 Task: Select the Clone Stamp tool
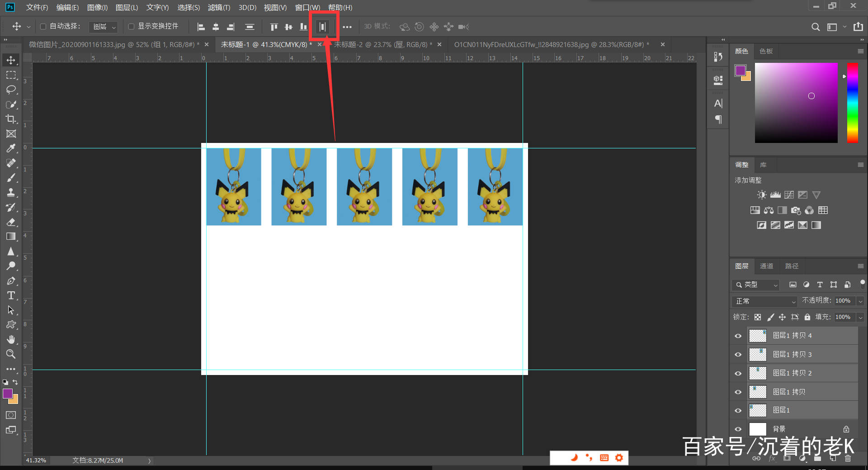(11, 193)
